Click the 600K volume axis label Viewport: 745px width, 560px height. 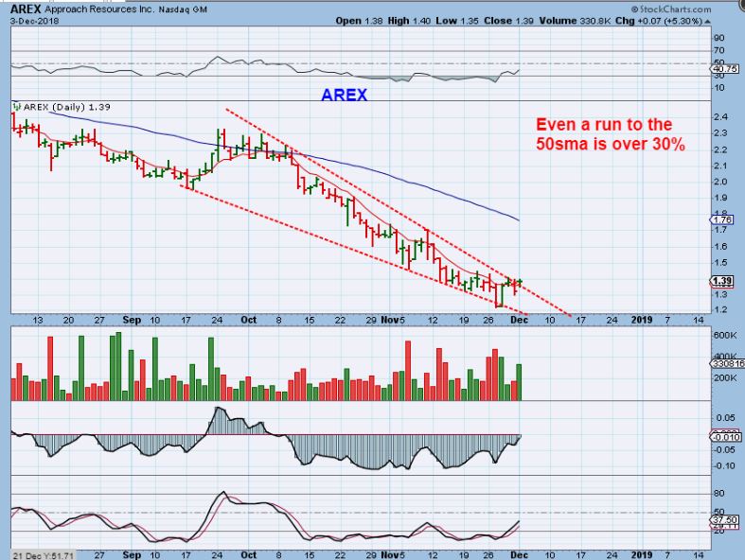click(x=725, y=335)
